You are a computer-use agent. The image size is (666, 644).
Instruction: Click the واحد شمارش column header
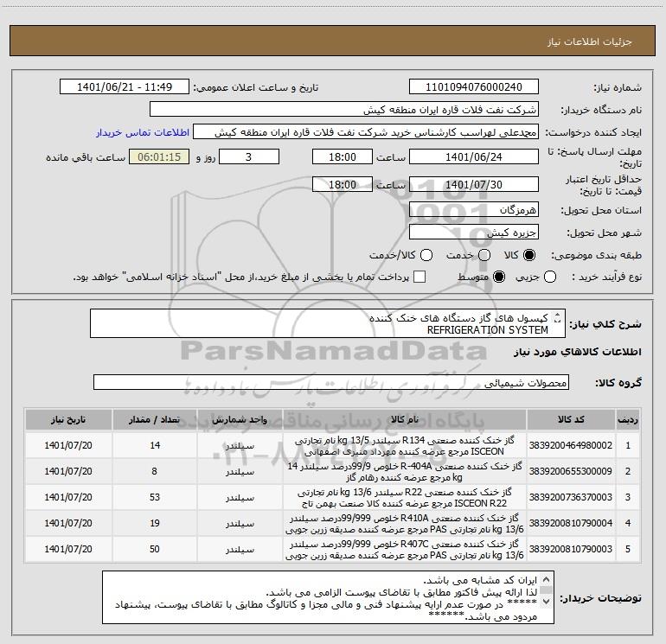[240, 419]
